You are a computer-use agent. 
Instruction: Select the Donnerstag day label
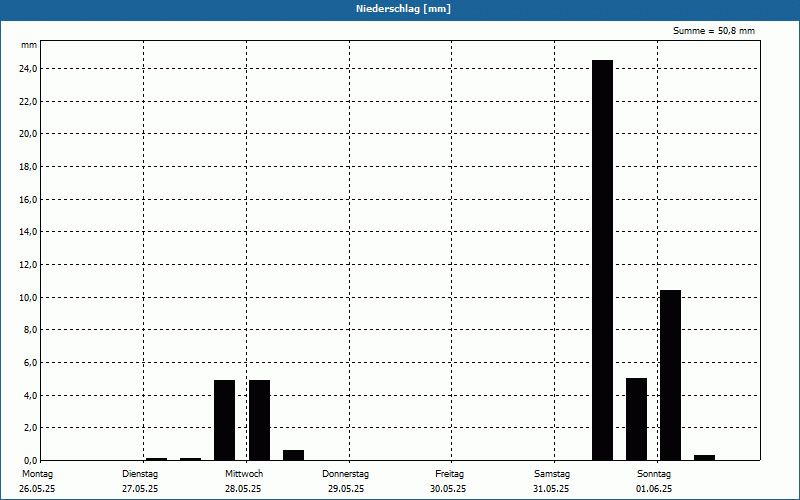[345, 474]
